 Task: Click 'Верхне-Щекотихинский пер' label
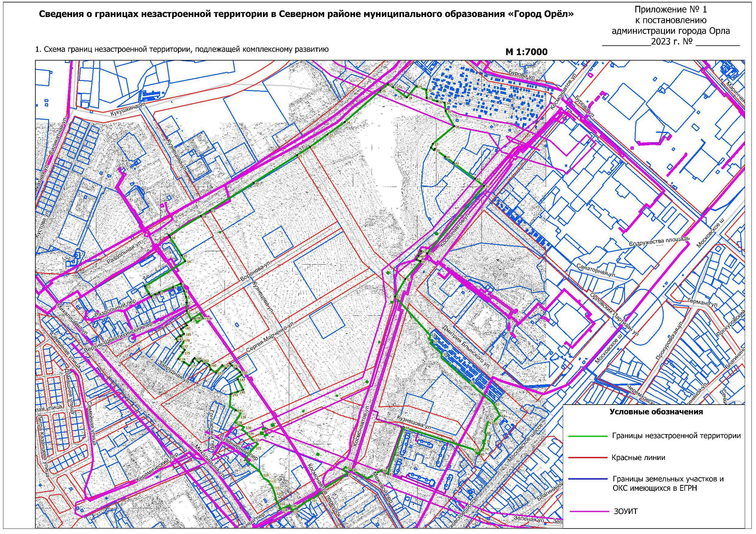pos(119,337)
